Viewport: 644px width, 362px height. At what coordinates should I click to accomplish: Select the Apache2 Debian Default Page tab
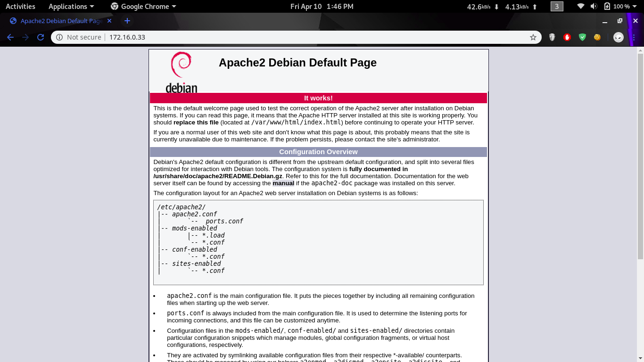tap(59, 21)
